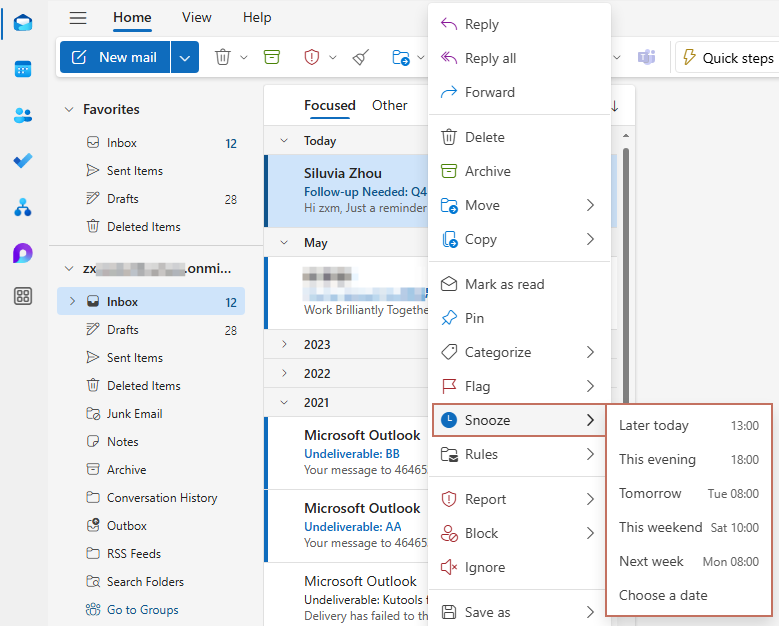779x626 pixels.
Task: Open the More apps grid icon
Action: click(x=23, y=296)
